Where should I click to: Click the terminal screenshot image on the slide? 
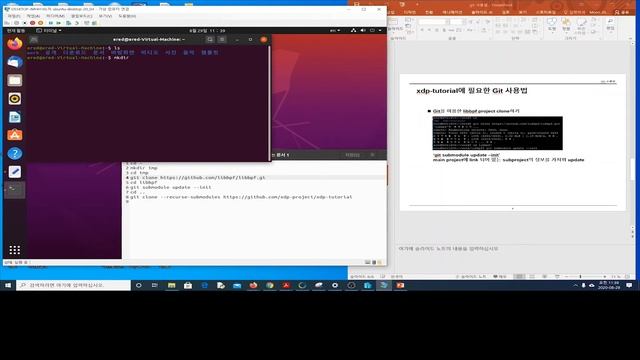(498, 133)
